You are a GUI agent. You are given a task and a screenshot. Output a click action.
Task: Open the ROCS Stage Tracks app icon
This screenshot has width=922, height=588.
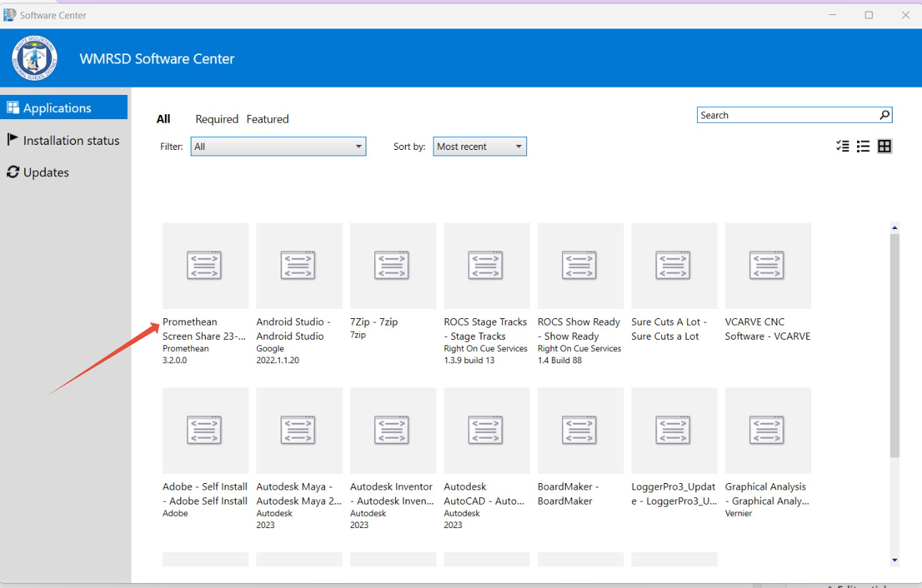coord(486,265)
